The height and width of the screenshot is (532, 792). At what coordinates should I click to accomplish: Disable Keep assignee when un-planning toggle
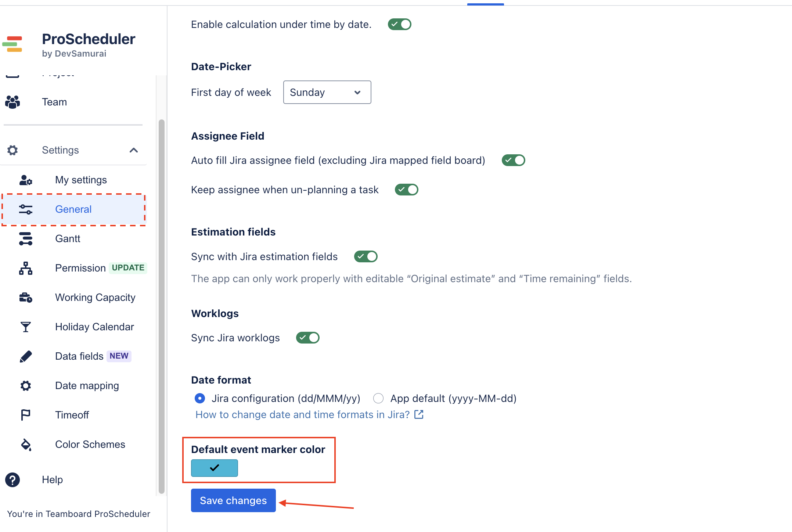[x=407, y=190]
